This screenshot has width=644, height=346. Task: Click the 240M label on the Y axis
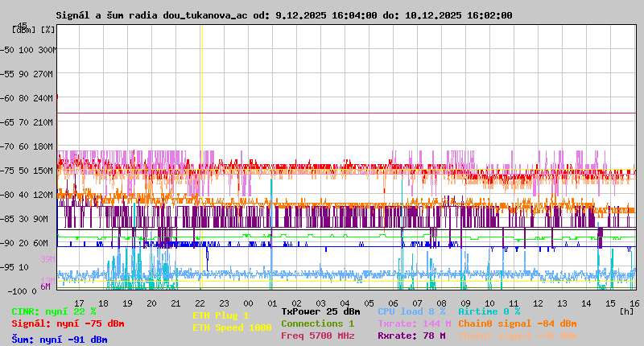pyautogui.click(x=42, y=97)
